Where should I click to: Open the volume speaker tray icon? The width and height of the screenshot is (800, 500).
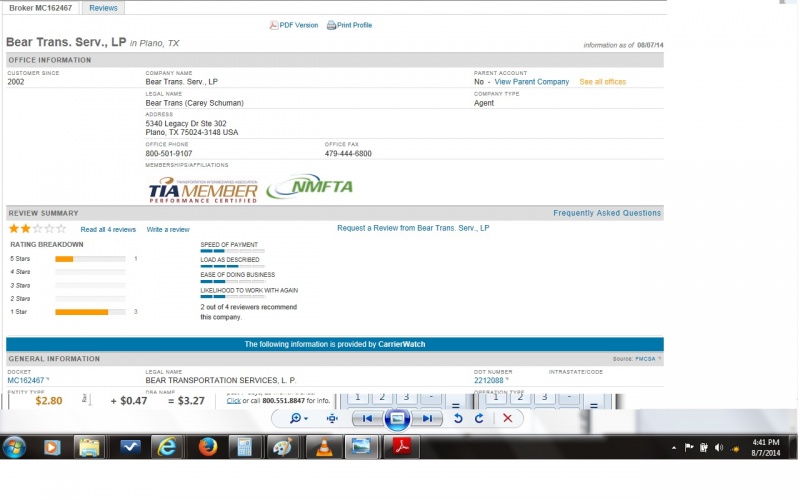click(719, 447)
